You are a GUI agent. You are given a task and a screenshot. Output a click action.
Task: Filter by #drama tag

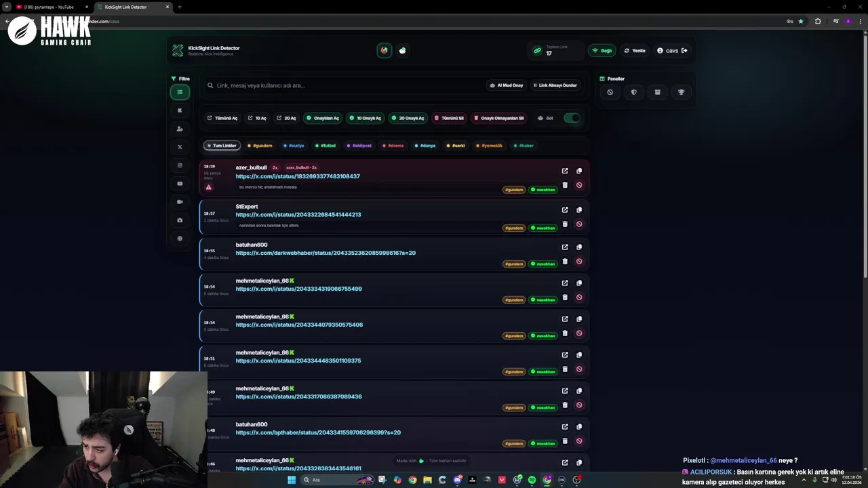[x=393, y=146]
